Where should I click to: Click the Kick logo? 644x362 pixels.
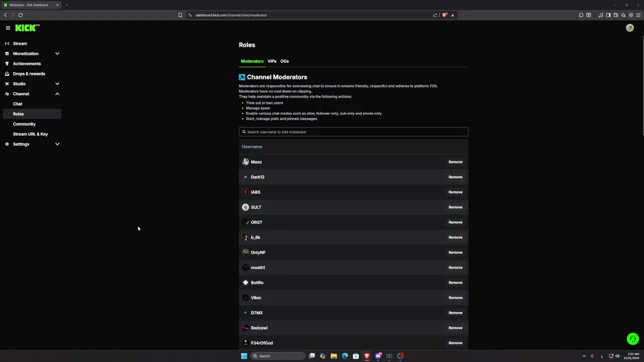click(x=27, y=28)
